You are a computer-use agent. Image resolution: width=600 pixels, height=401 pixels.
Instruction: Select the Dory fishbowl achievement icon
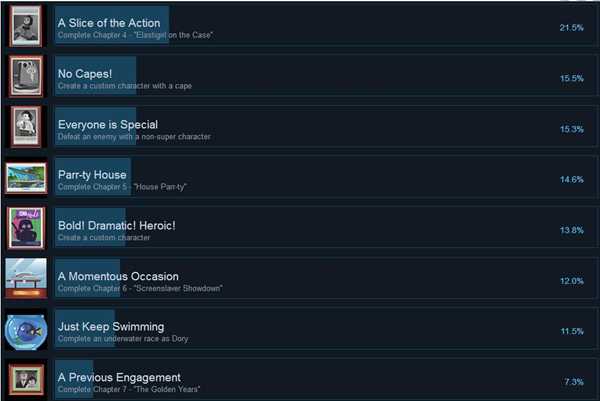point(26,331)
